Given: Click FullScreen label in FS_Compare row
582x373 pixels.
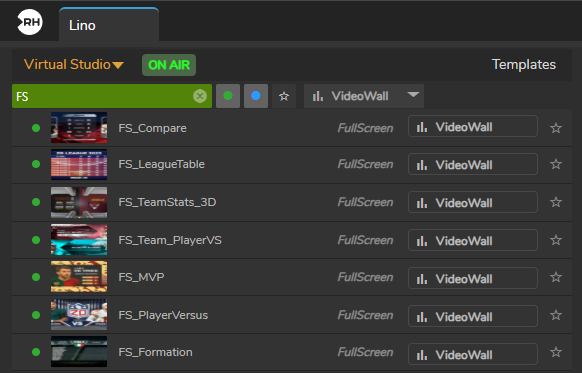Looking at the screenshot, I should point(365,128).
